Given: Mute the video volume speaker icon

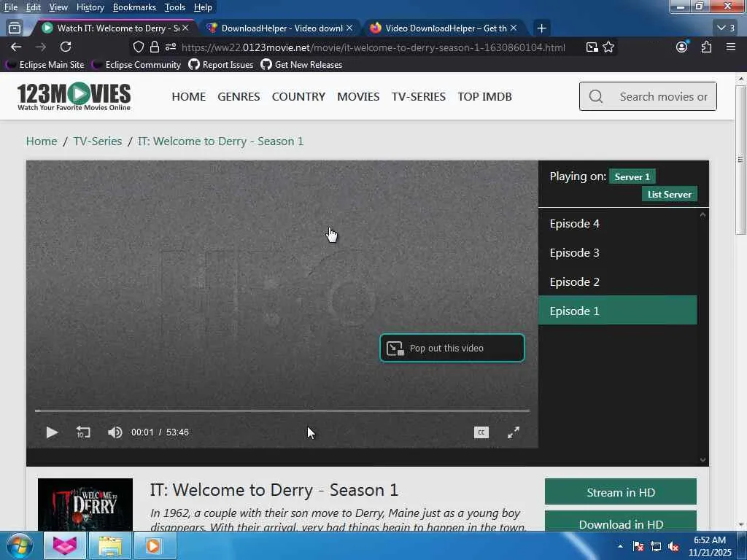Looking at the screenshot, I should click(115, 432).
